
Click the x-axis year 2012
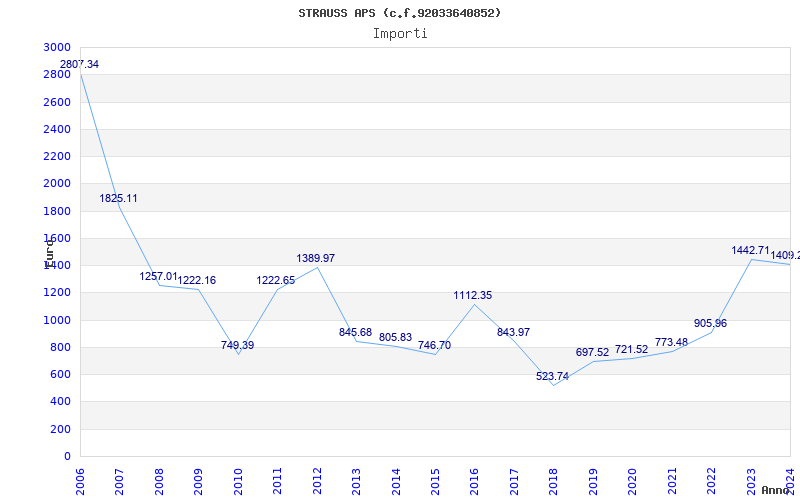(317, 482)
